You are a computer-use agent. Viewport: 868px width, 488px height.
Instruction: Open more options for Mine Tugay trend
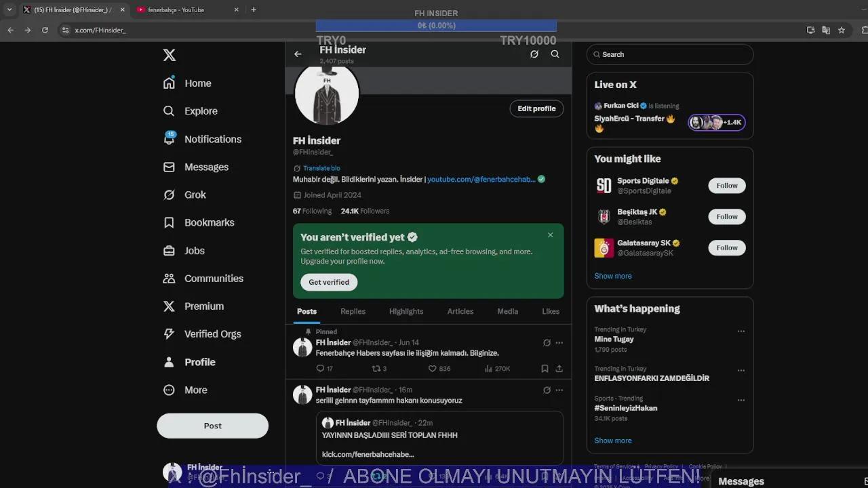741,331
